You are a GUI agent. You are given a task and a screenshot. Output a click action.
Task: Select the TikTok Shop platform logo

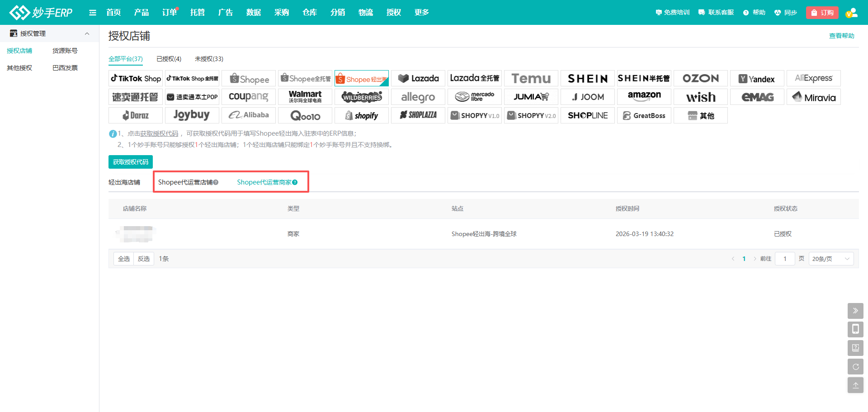[136, 78]
